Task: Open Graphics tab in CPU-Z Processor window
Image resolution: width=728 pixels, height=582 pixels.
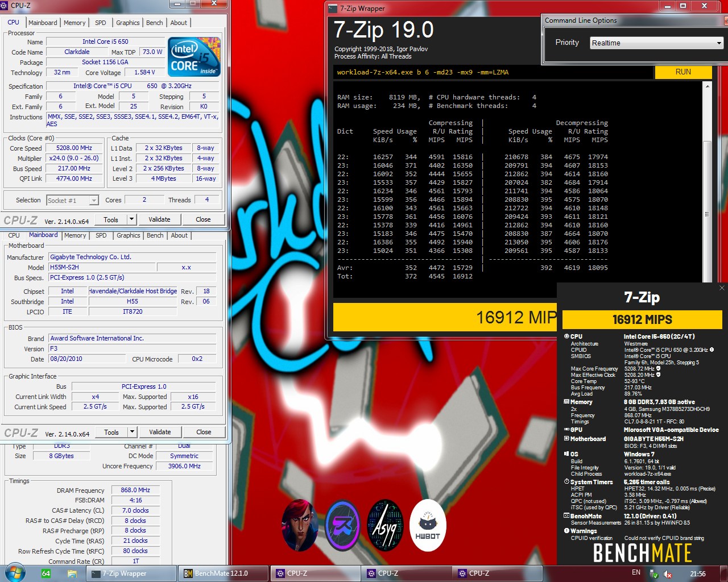Action: (x=127, y=23)
